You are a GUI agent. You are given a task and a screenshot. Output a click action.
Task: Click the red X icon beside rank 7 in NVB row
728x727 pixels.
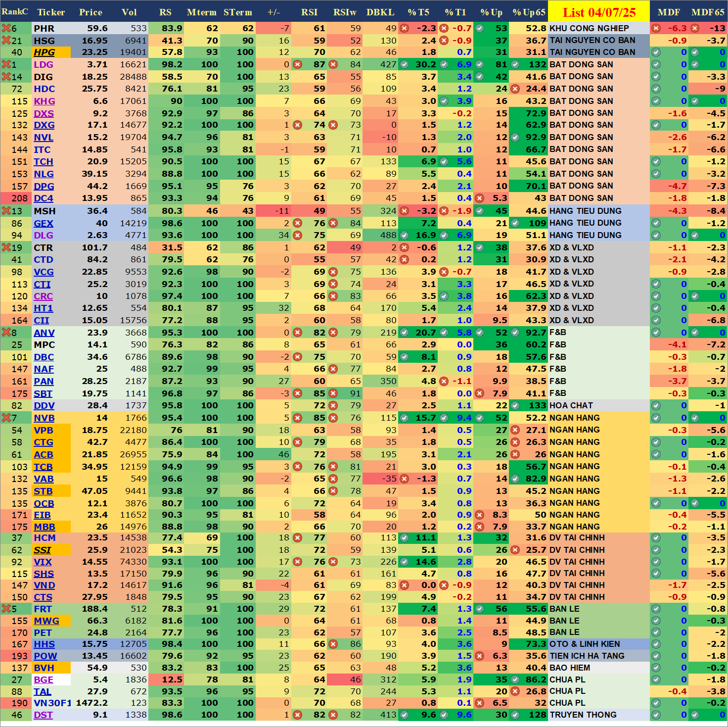point(6,418)
